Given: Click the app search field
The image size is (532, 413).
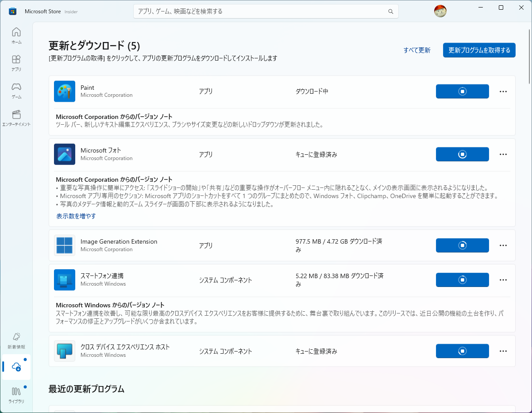Looking at the screenshot, I should pos(266,11).
